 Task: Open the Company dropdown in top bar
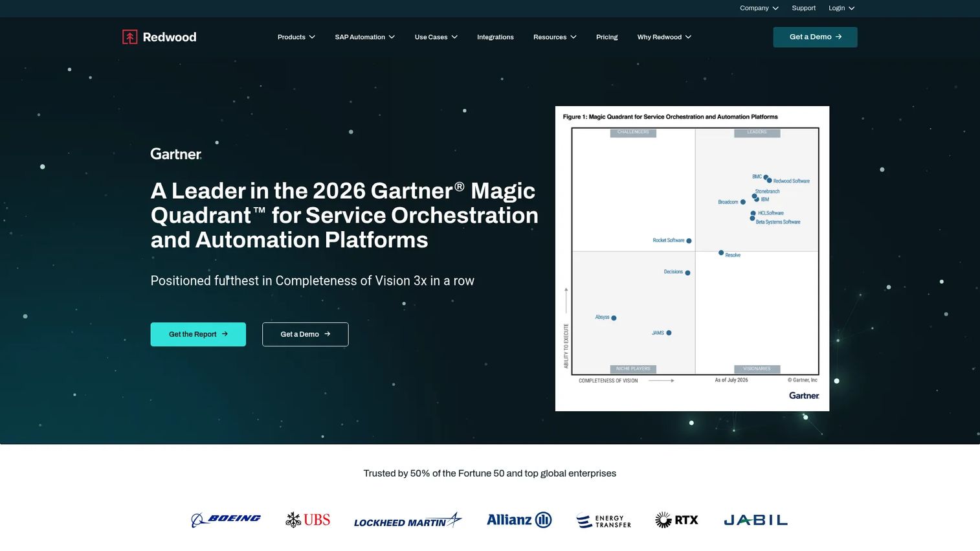(x=759, y=8)
